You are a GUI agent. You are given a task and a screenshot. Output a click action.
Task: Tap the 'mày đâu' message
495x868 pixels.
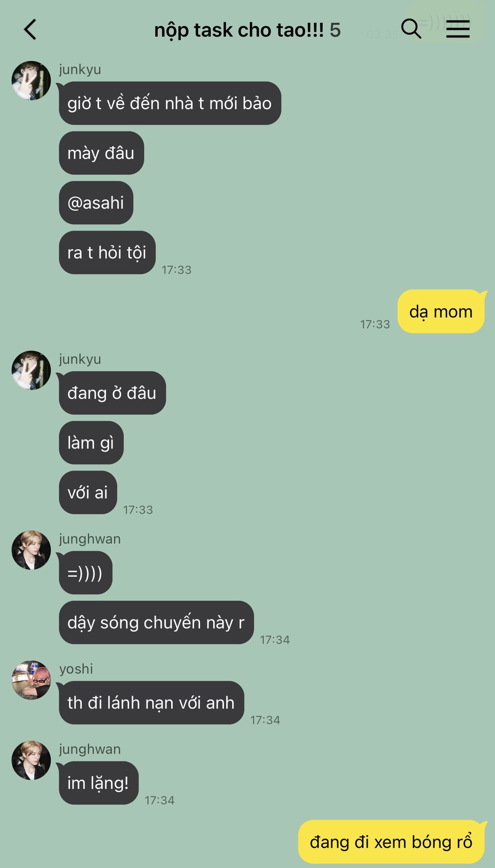101,153
